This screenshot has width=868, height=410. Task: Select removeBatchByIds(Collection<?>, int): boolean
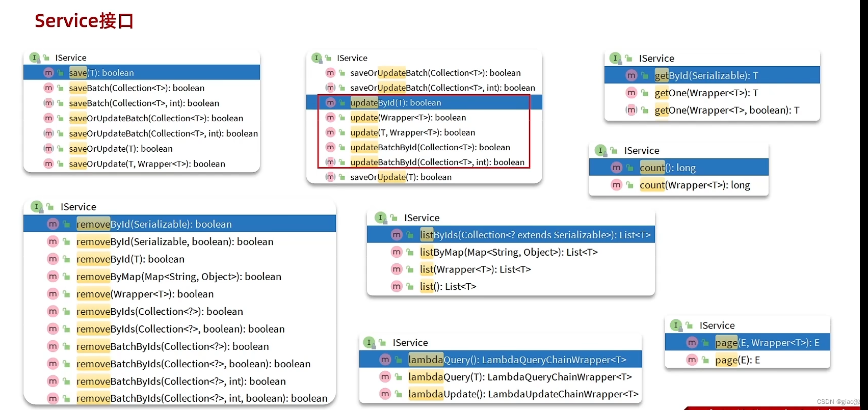181,381
